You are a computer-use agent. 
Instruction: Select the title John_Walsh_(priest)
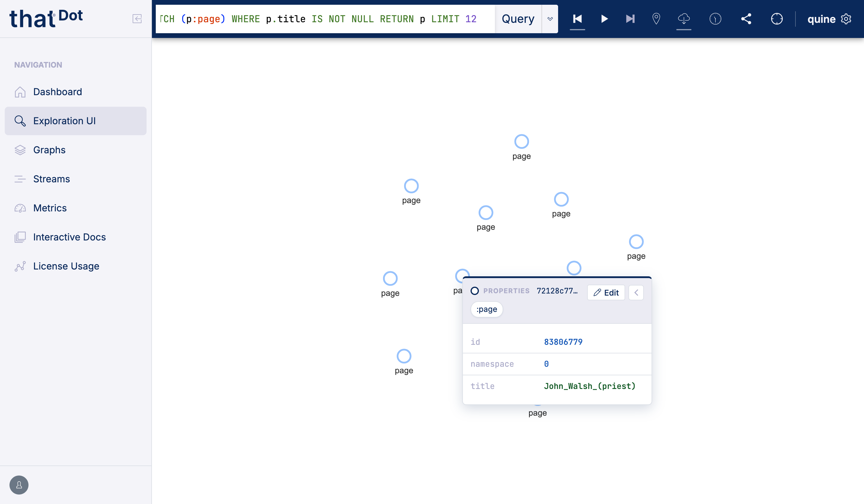click(x=590, y=386)
